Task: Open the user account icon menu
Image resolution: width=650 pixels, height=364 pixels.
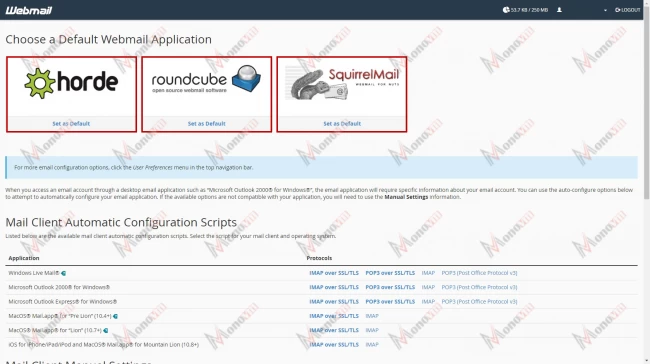Action: [x=559, y=10]
